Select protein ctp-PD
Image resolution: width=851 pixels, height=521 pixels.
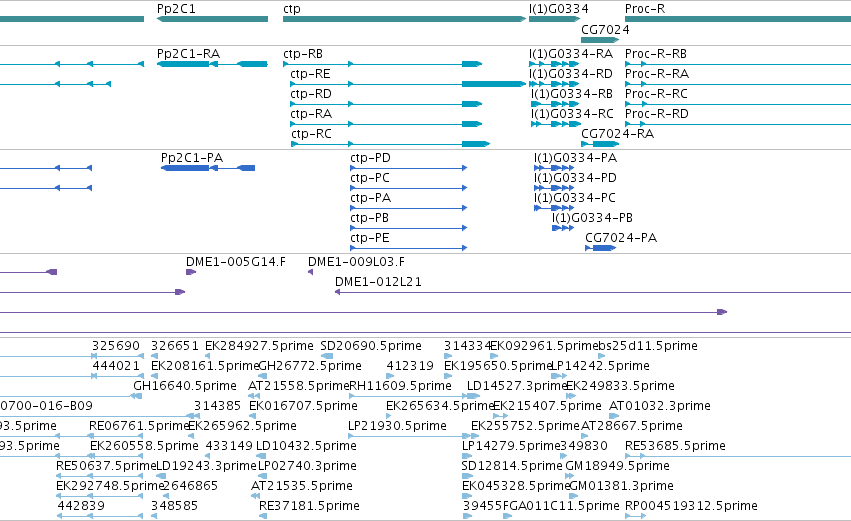371,158
